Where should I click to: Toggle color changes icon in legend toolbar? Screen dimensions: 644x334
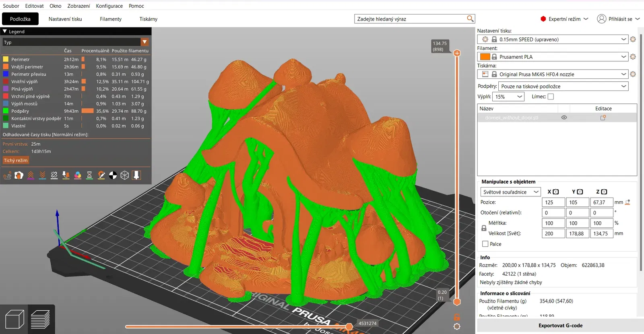tap(78, 175)
